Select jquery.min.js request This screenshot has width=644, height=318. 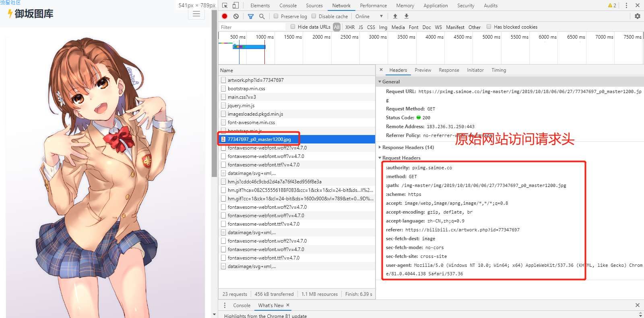point(297,105)
